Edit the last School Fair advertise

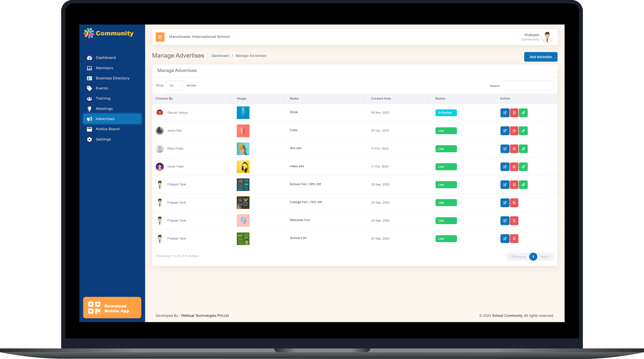(505, 239)
